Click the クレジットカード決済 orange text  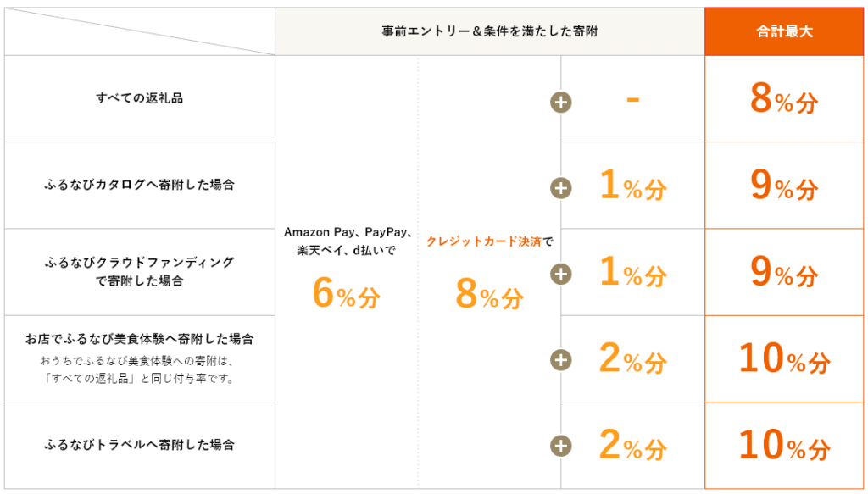[483, 241]
